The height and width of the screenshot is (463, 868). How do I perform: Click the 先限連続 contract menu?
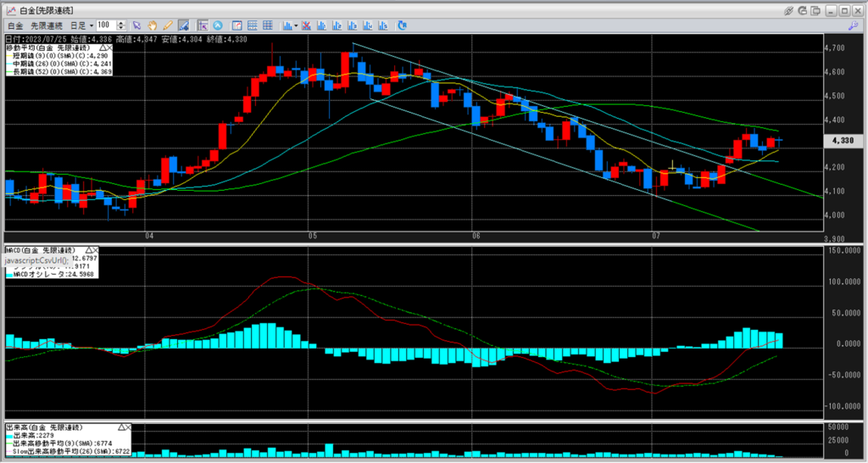[46, 25]
